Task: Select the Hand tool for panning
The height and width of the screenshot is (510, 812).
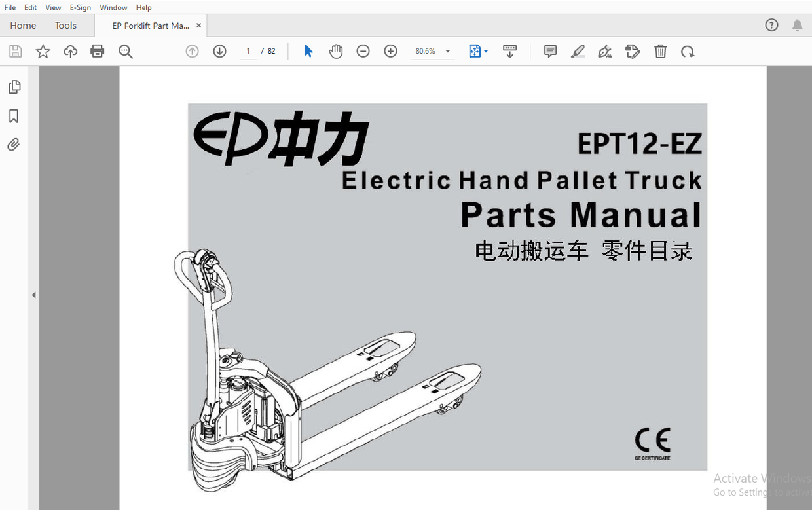Action: [x=335, y=51]
